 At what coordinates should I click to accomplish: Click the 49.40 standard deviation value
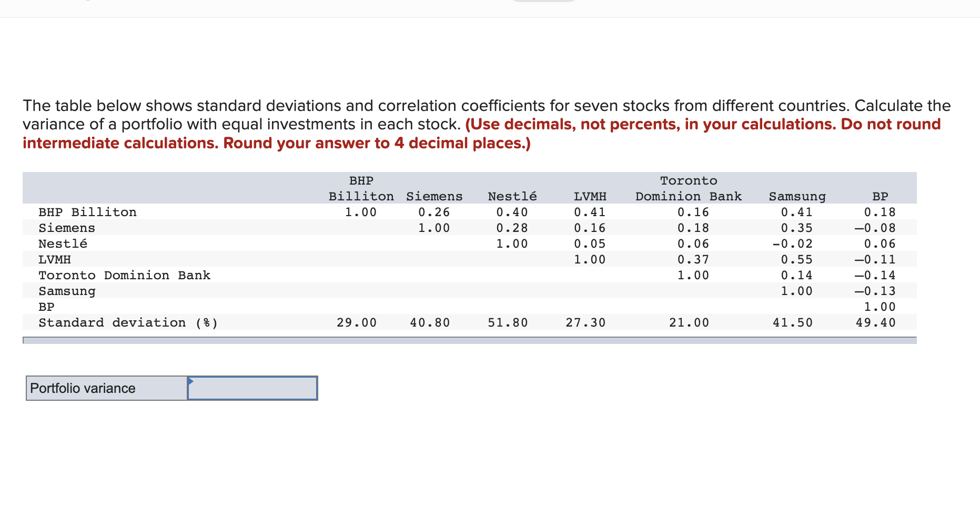tap(875, 322)
